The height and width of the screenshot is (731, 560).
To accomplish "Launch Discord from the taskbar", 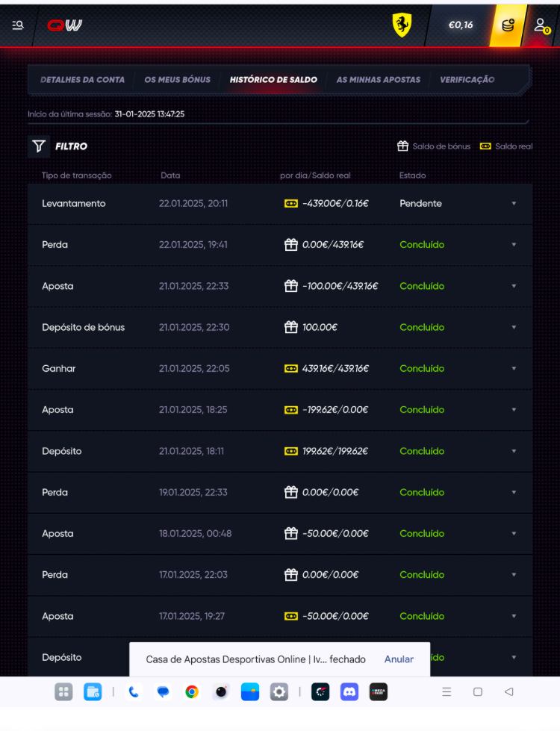I will coord(349,691).
